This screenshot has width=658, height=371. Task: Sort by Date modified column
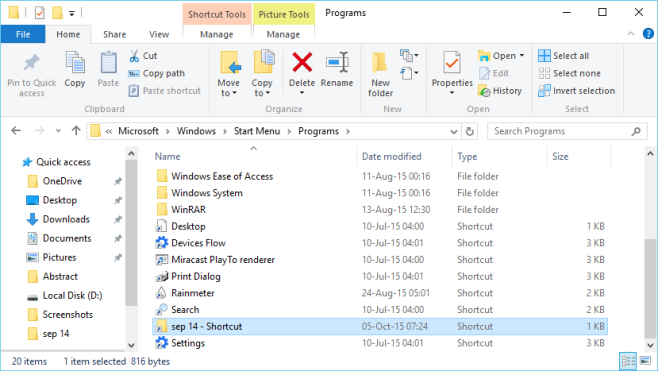[x=405, y=156]
